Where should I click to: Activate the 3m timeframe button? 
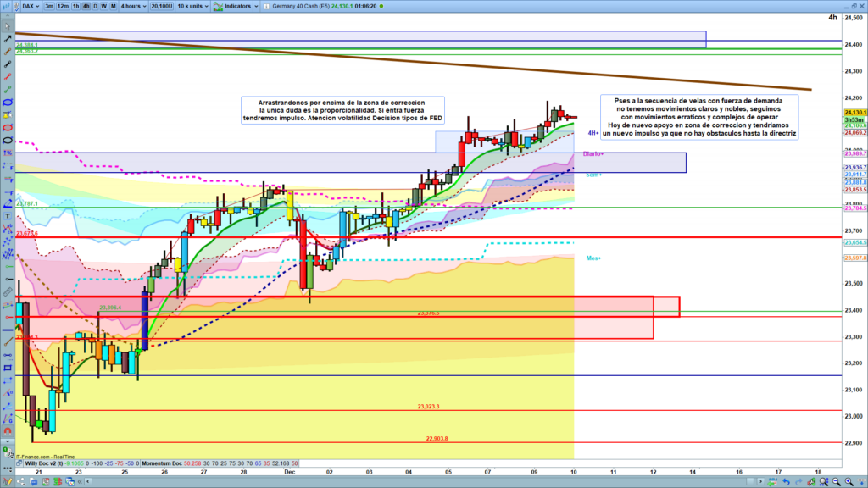[49, 6]
